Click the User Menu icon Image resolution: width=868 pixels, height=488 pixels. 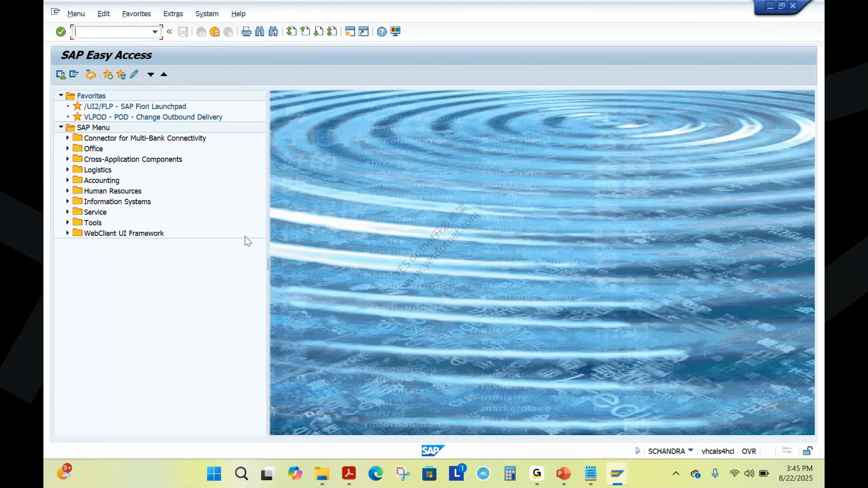coord(61,75)
